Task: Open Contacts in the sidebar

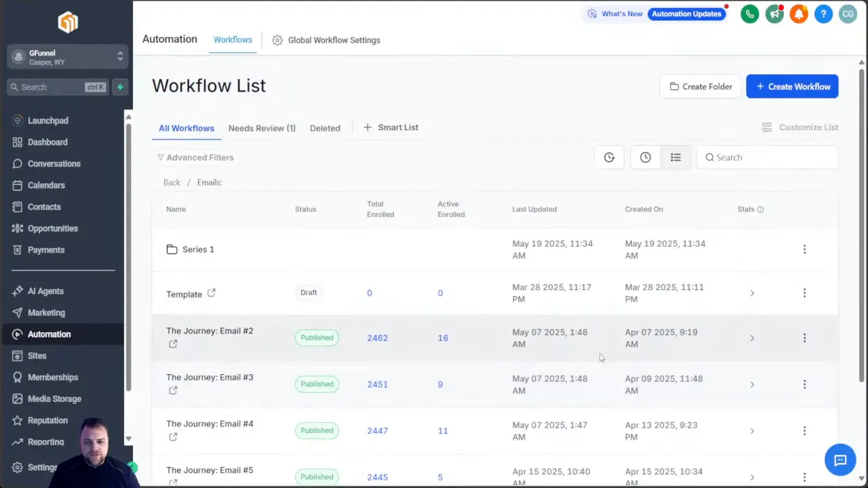Action: [44, 207]
